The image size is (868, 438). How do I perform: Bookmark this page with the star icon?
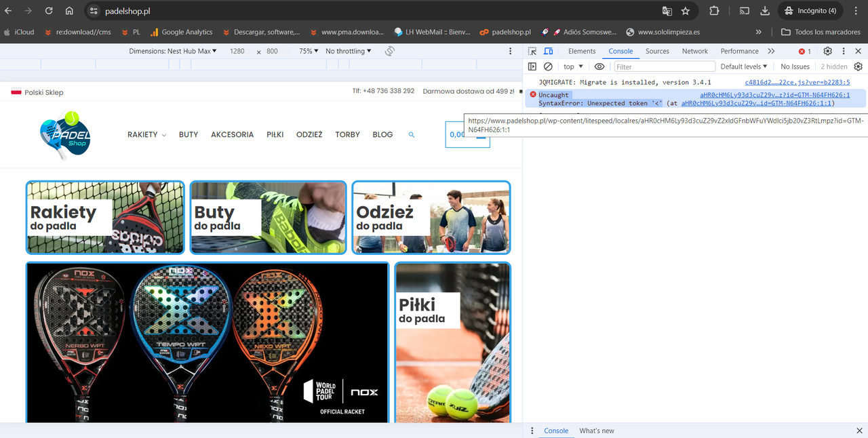(x=686, y=11)
